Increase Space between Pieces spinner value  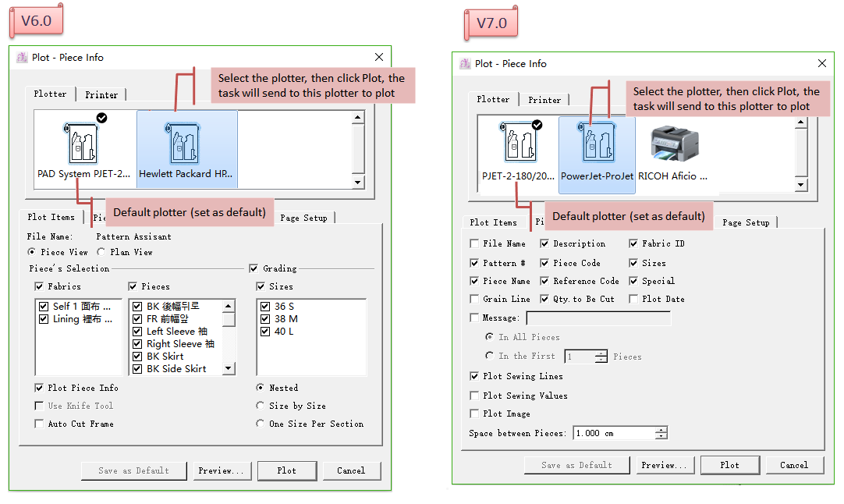(x=661, y=430)
